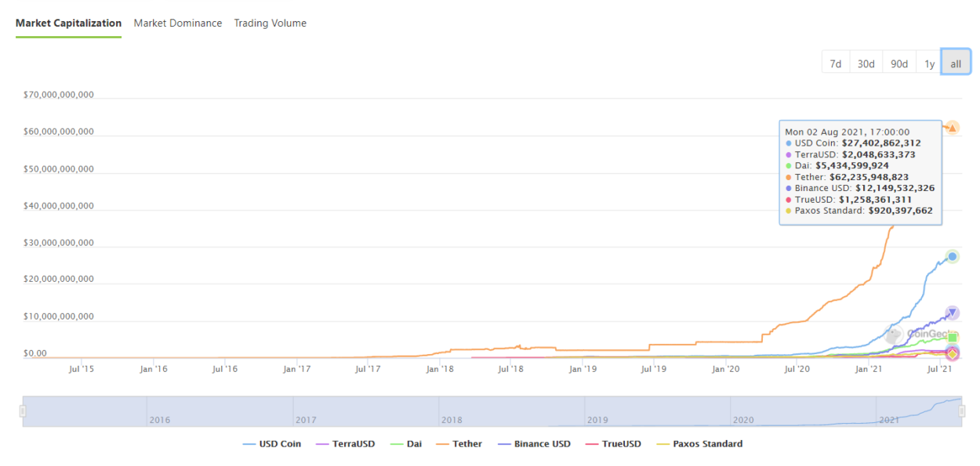The width and height of the screenshot is (980, 466).
Task: Click the 'all' time range button
Action: click(956, 63)
